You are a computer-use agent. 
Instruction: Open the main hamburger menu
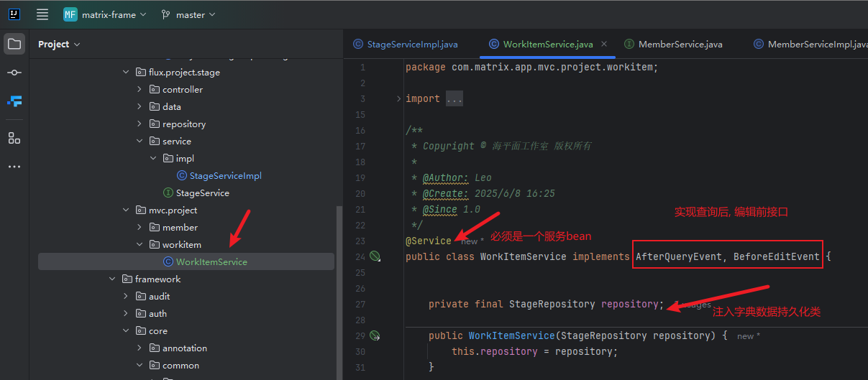pyautogui.click(x=42, y=14)
